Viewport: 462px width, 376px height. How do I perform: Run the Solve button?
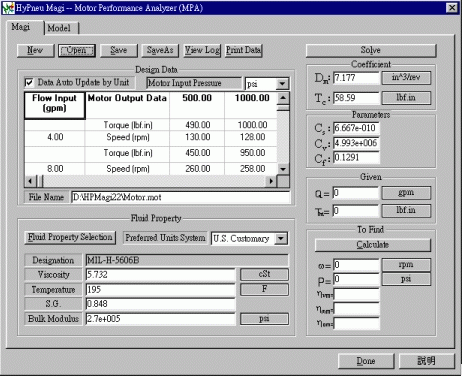[x=371, y=50]
